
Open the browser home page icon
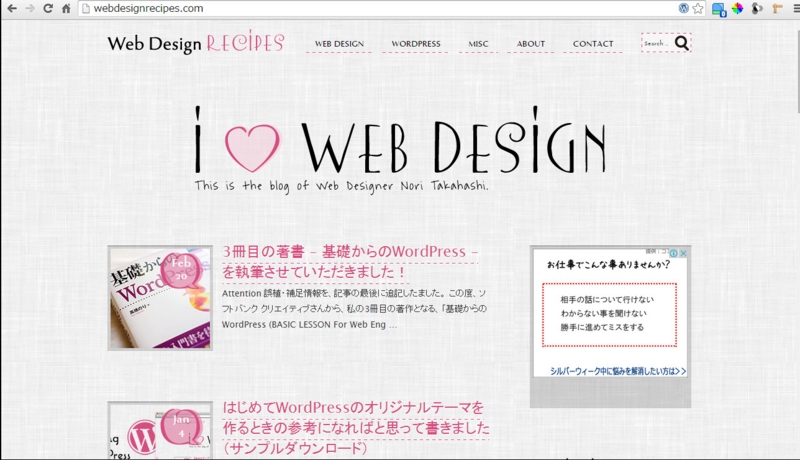(66, 9)
